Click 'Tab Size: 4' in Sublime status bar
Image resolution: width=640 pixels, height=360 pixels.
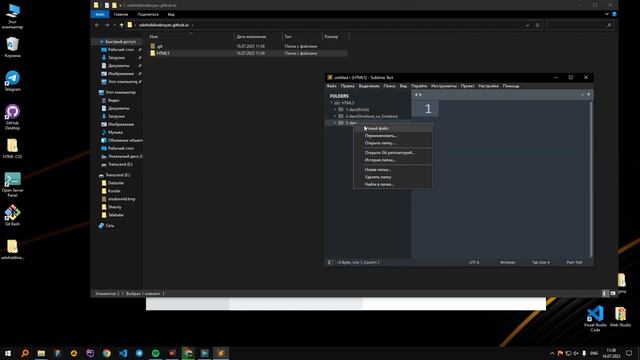[541, 262]
